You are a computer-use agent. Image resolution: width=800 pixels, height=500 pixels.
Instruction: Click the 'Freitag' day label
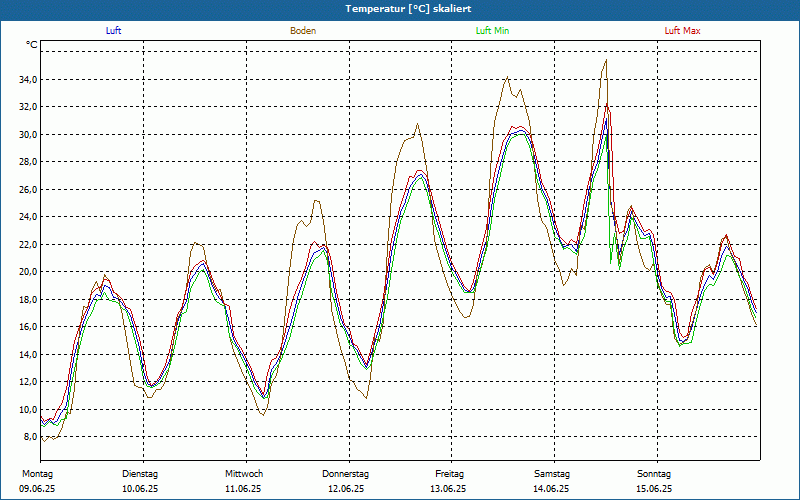pyautogui.click(x=449, y=474)
